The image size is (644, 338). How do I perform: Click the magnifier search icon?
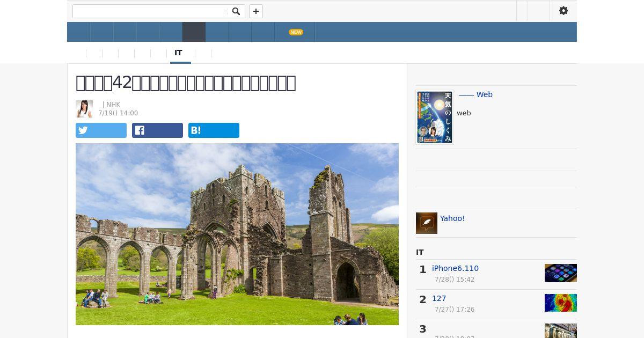click(x=236, y=11)
